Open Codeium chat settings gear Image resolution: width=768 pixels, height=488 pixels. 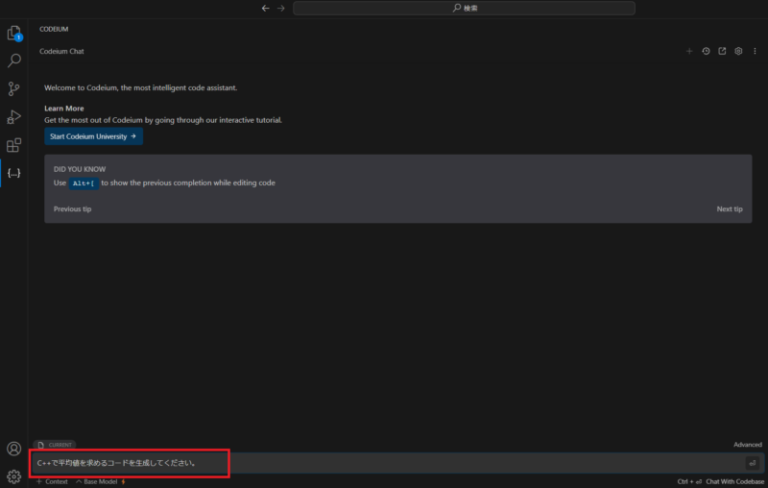(x=738, y=51)
